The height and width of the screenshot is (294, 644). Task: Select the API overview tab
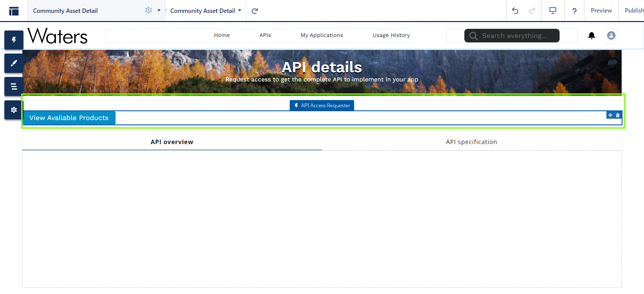[x=172, y=142]
